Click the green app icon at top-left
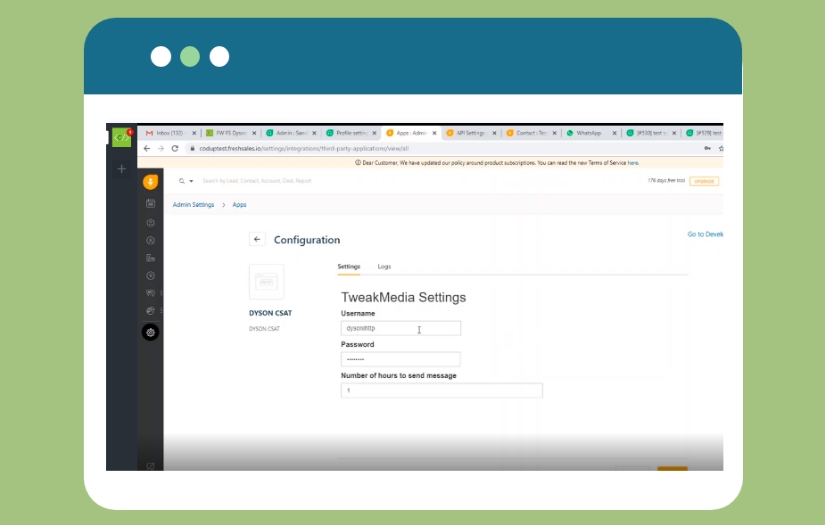The width and height of the screenshot is (825, 525). pyautogui.click(x=121, y=137)
